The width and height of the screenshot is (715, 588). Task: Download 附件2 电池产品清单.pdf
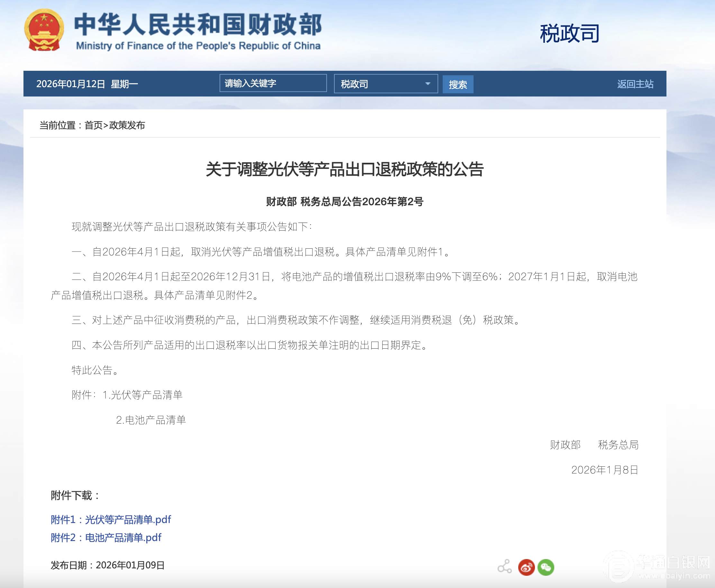point(106,537)
